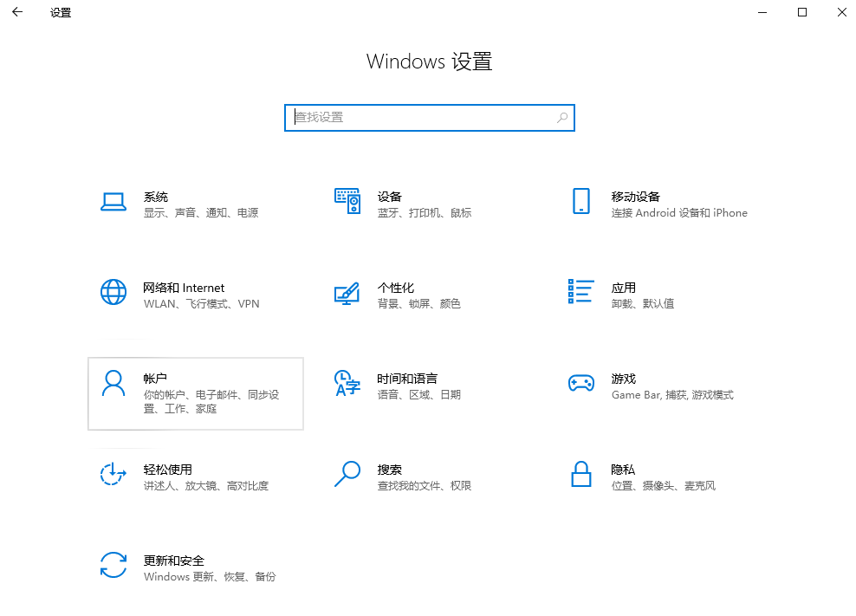The height and width of the screenshot is (616, 856).
Task: Open the 网络和 Internet globe icon
Action: click(x=113, y=292)
